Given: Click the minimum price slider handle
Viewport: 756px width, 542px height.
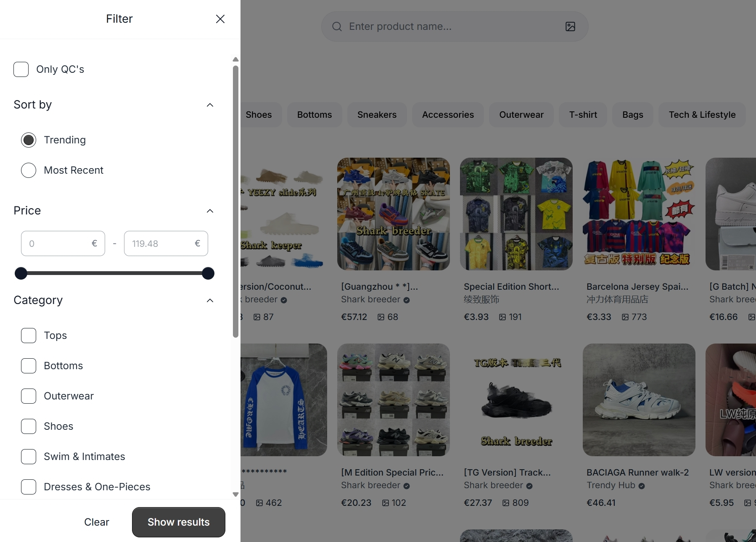Looking at the screenshot, I should tap(21, 273).
